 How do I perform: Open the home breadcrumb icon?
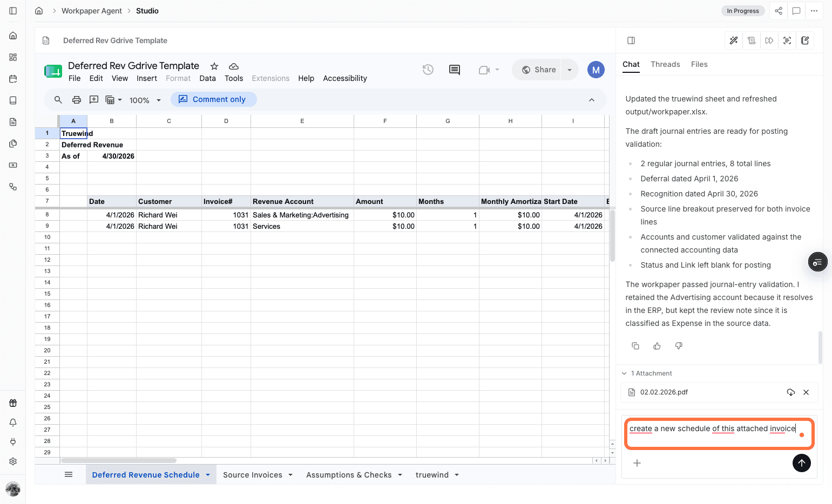coord(39,11)
